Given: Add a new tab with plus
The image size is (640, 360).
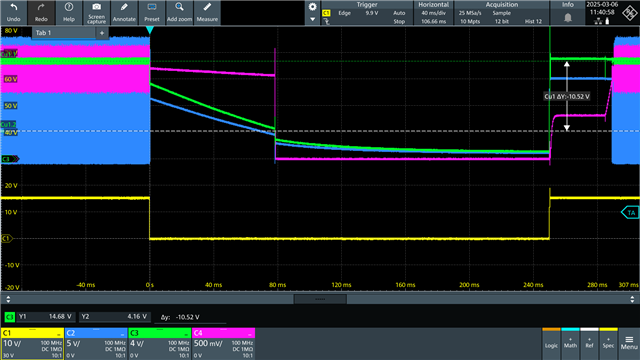Looking at the screenshot, I should point(102,33).
